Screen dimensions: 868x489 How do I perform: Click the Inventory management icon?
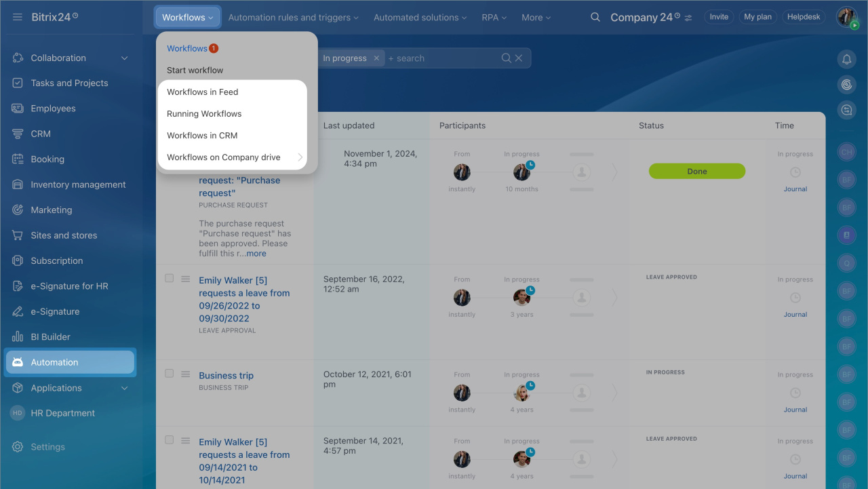(x=18, y=184)
